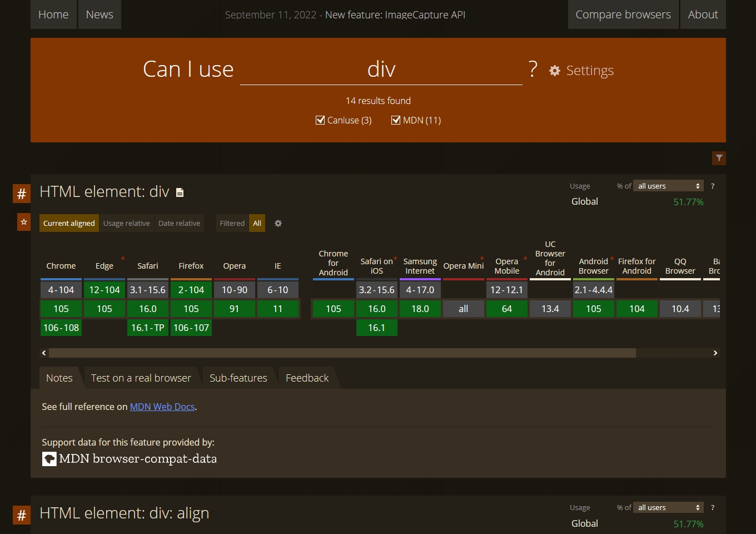The width and height of the screenshot is (756, 534).
Task: Click Firefox version 106-107 cell
Action: click(191, 328)
